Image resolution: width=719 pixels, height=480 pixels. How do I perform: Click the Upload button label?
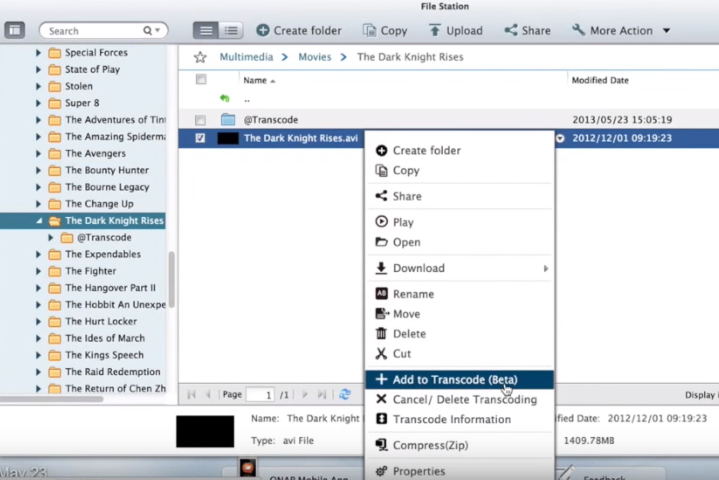[x=465, y=31]
